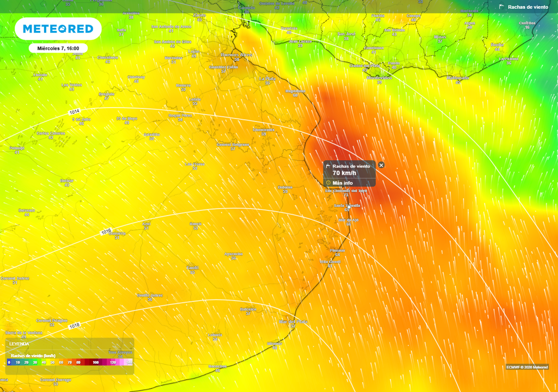Click the yellow 40 km/h legend swatch
The width and height of the screenshot is (558, 392).
(x=44, y=362)
